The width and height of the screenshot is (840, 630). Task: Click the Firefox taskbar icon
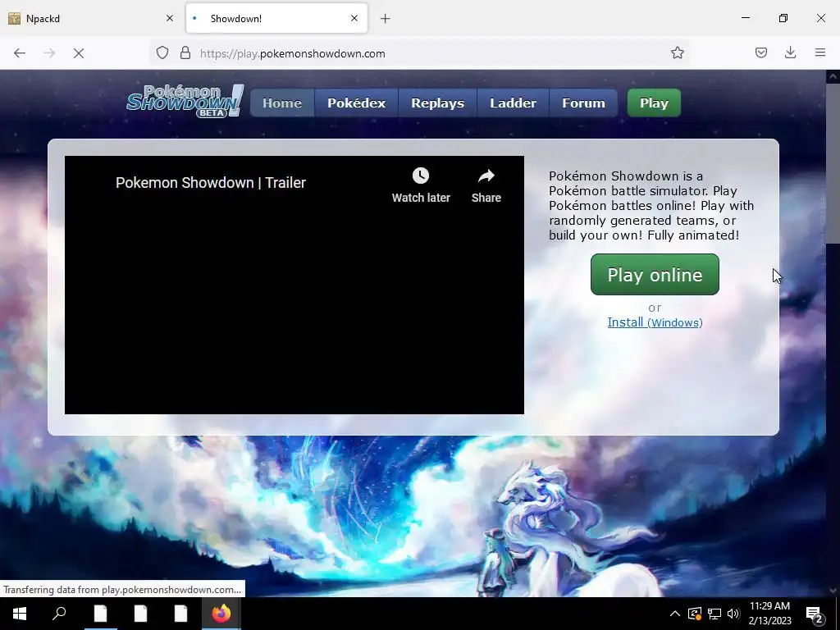point(221,614)
